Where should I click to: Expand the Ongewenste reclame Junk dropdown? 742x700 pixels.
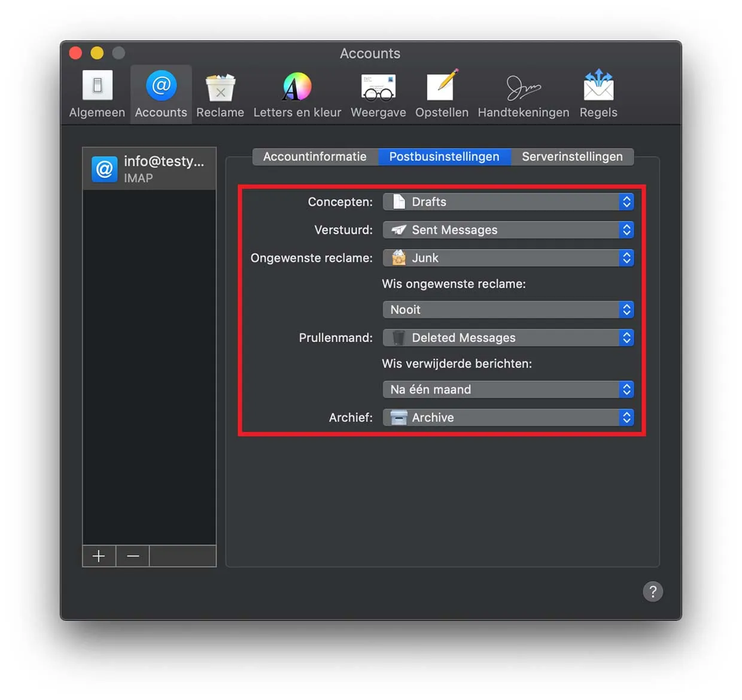tap(507, 258)
